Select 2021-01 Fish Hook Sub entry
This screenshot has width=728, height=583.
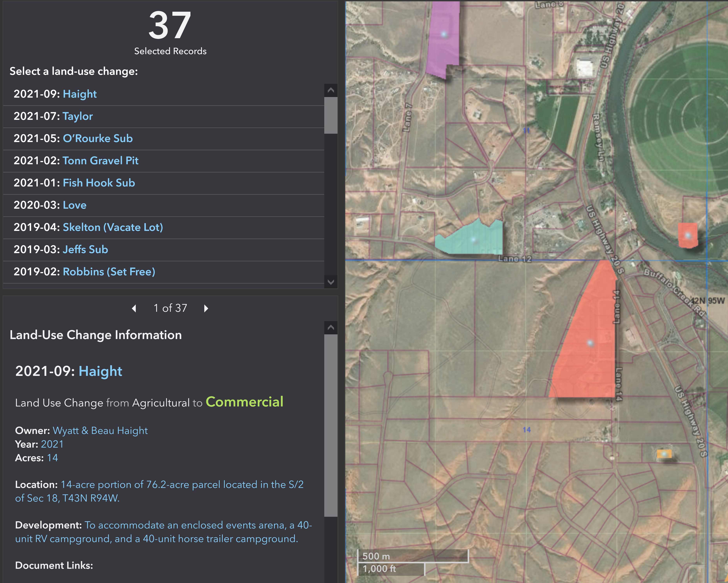pos(99,183)
